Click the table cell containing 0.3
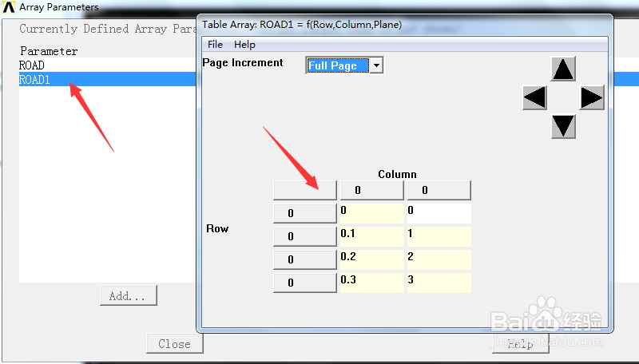The width and height of the screenshot is (639, 364). click(x=372, y=283)
